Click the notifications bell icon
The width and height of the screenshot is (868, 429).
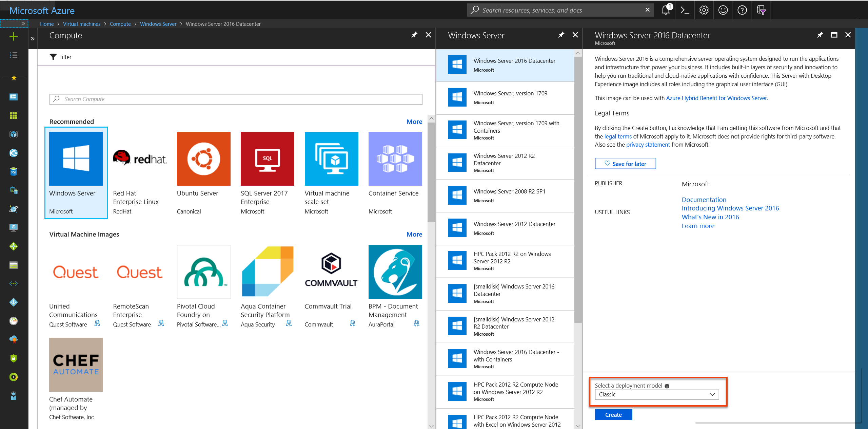pos(666,10)
